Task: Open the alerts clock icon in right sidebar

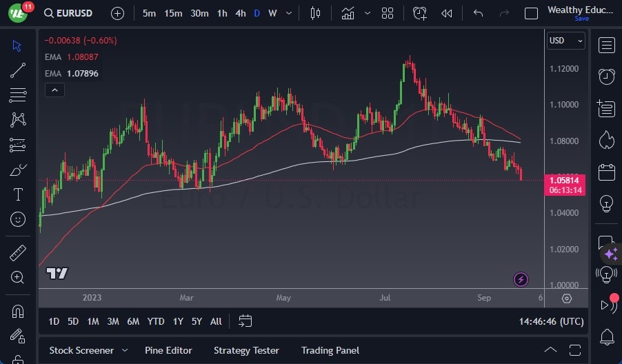Action: (x=607, y=76)
